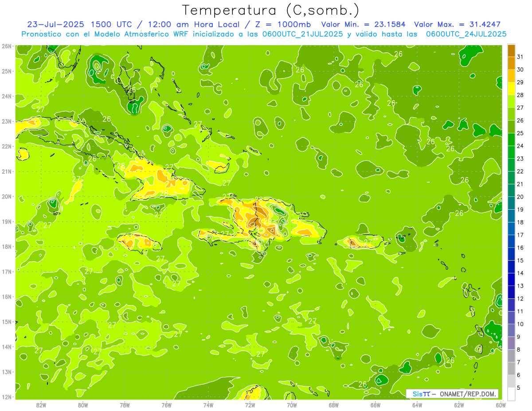Click the '30' value on the colour scale

(x=520, y=70)
